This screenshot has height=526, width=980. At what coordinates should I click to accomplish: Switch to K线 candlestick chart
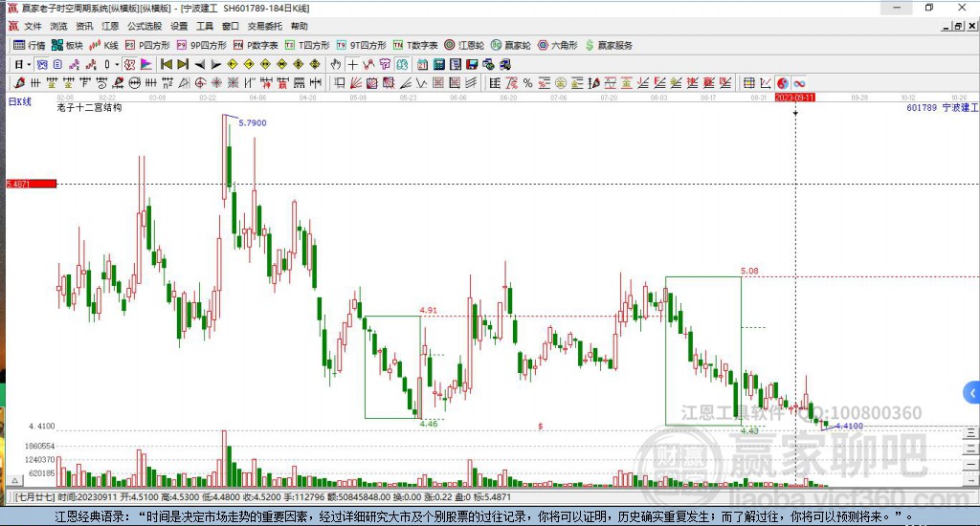coord(103,45)
